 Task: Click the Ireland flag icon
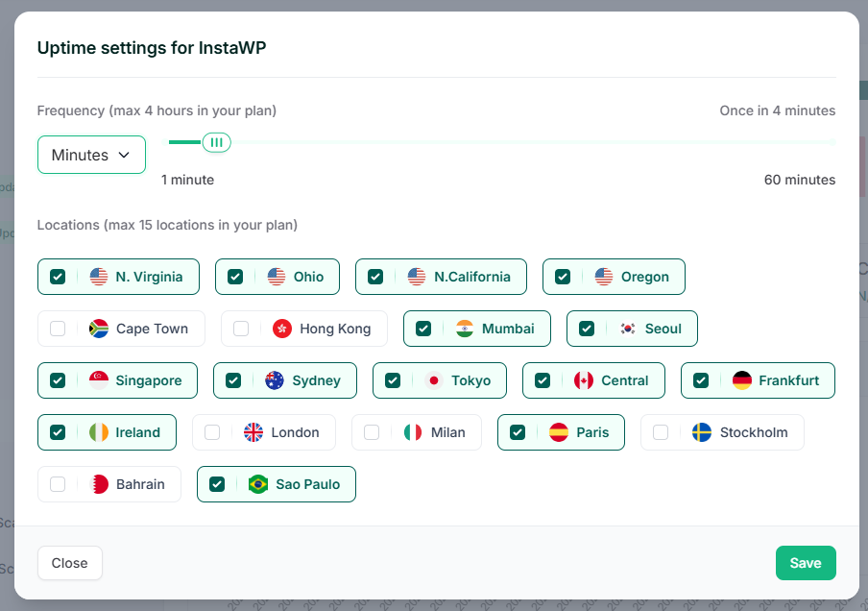pyautogui.click(x=99, y=432)
